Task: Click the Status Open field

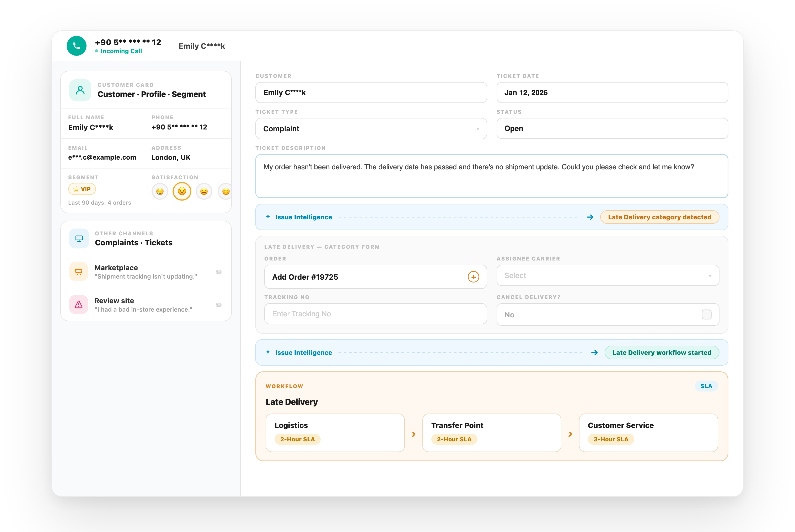Action: (x=612, y=129)
